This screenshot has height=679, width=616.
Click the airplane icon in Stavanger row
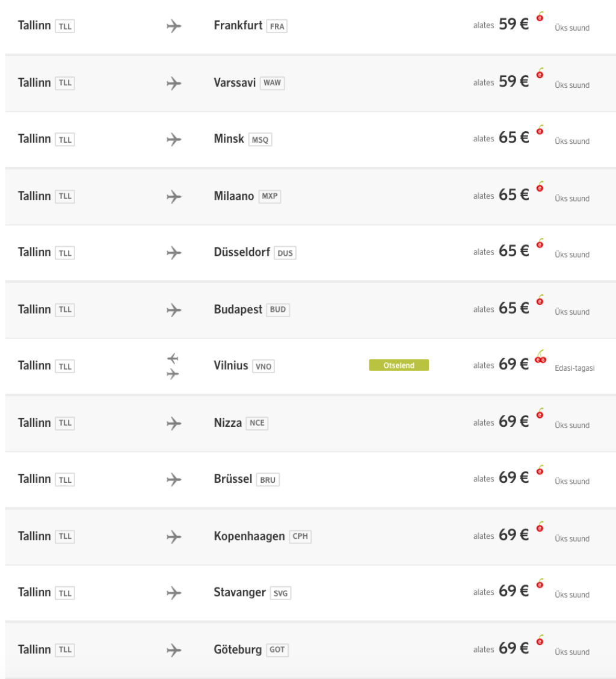point(174,593)
